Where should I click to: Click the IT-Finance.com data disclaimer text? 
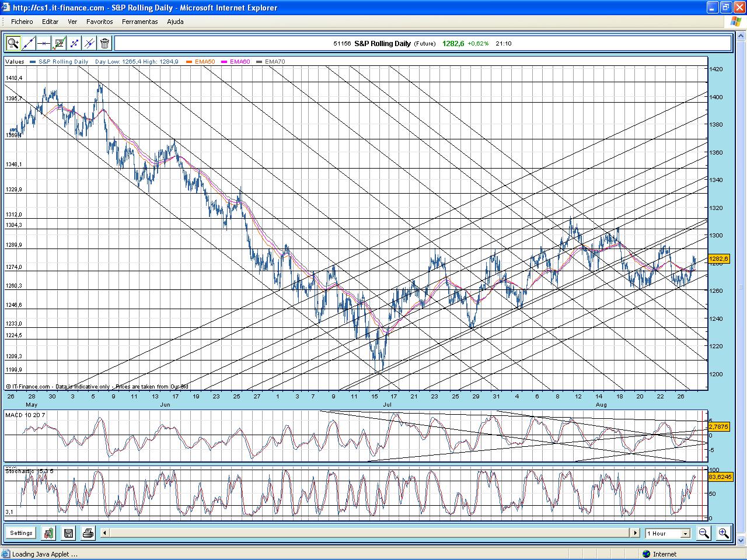click(97, 386)
